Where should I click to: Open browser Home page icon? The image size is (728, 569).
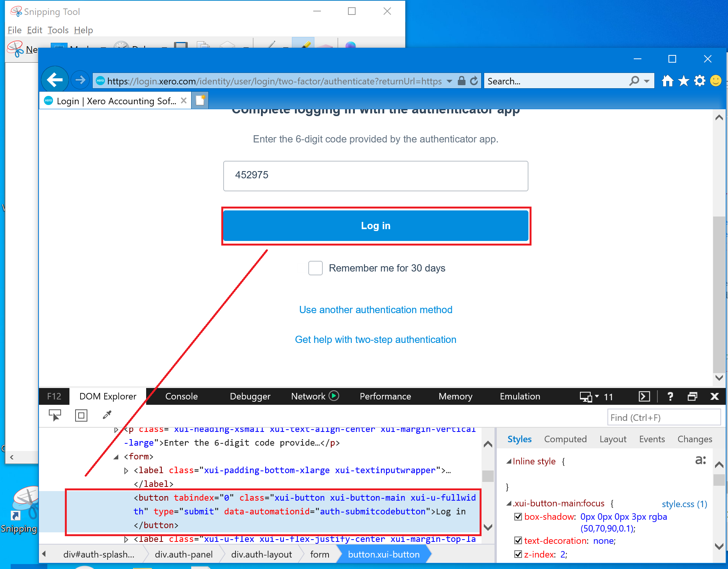(x=668, y=81)
